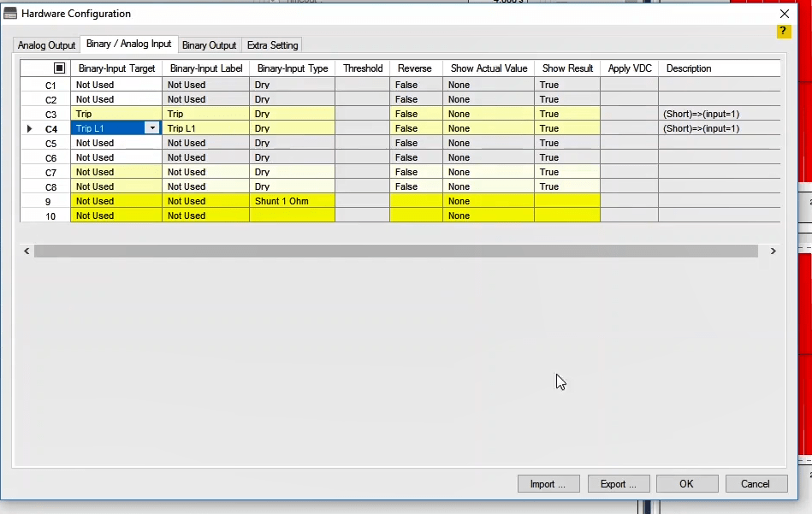Switch to the Binary Output tab

click(209, 45)
